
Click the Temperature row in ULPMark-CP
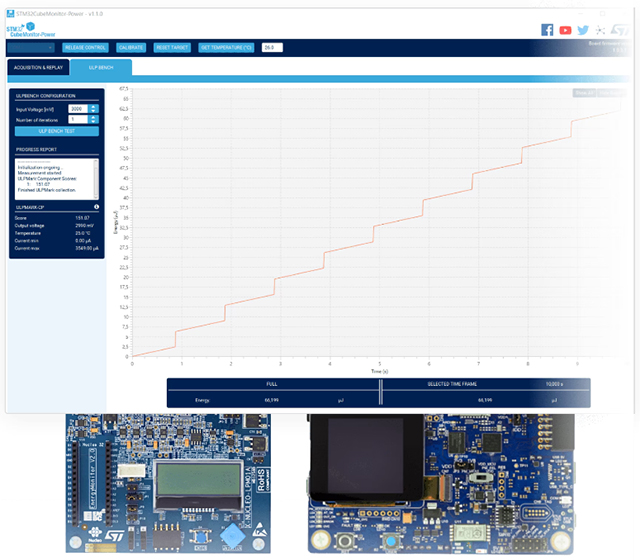coord(55,233)
